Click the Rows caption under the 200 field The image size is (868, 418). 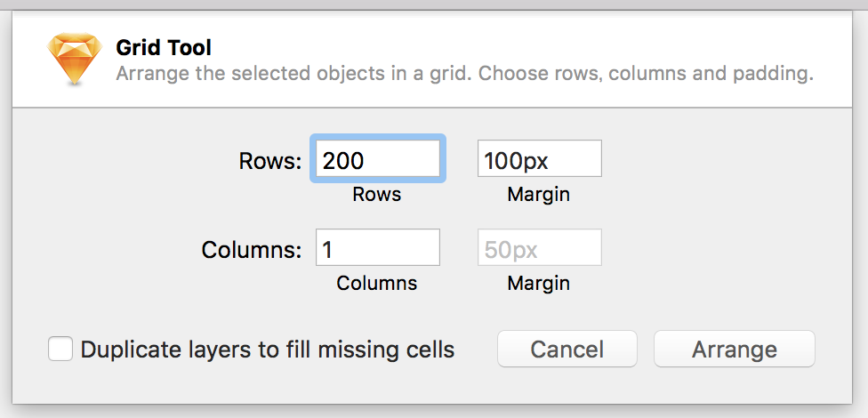(x=377, y=195)
